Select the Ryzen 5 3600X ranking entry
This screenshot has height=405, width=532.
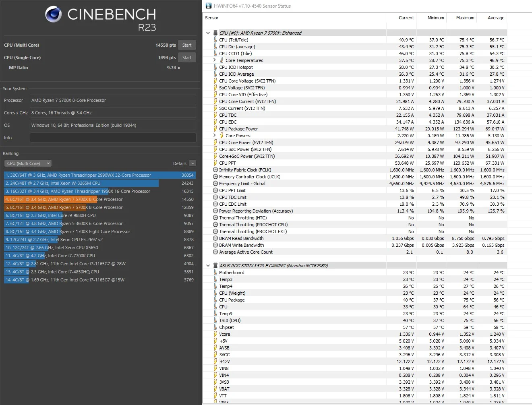[100, 223]
